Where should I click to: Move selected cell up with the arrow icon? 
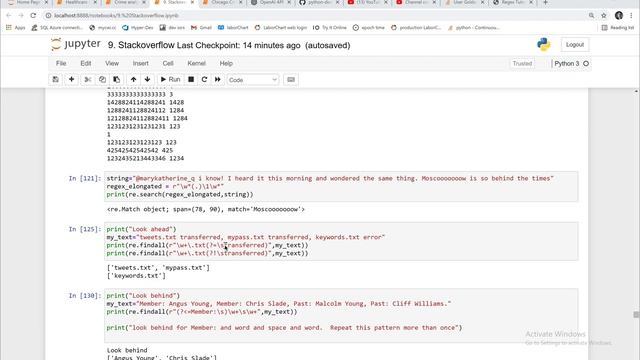133,80
